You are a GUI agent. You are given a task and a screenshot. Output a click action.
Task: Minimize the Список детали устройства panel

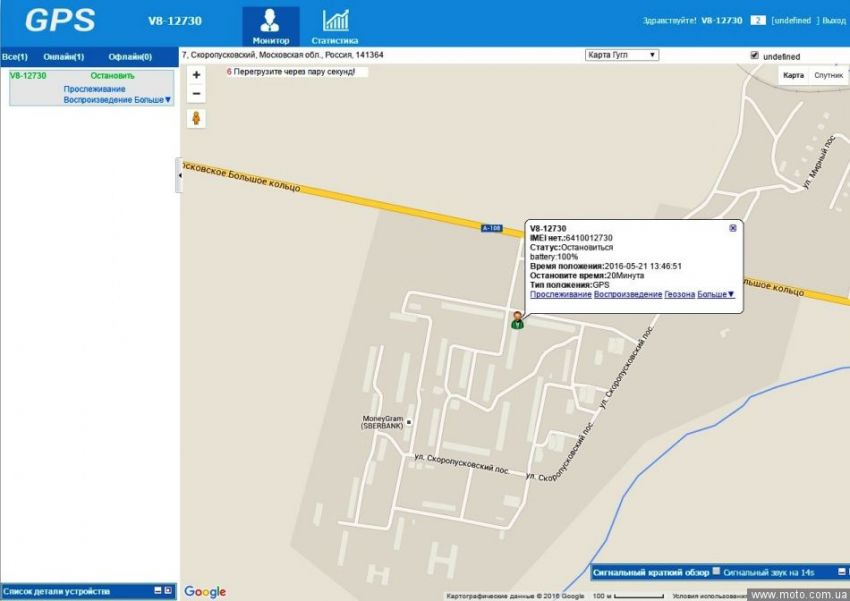(x=157, y=591)
